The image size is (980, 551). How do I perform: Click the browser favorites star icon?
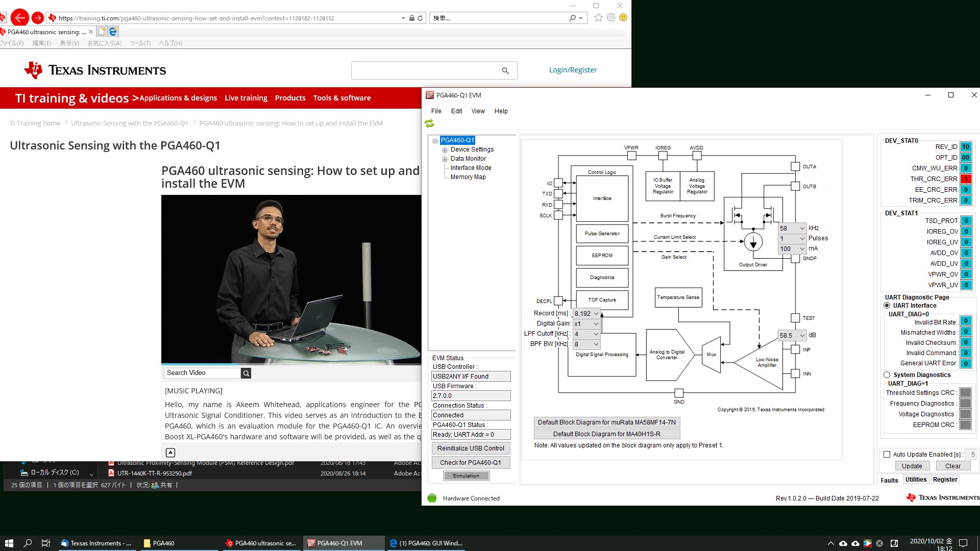[598, 17]
